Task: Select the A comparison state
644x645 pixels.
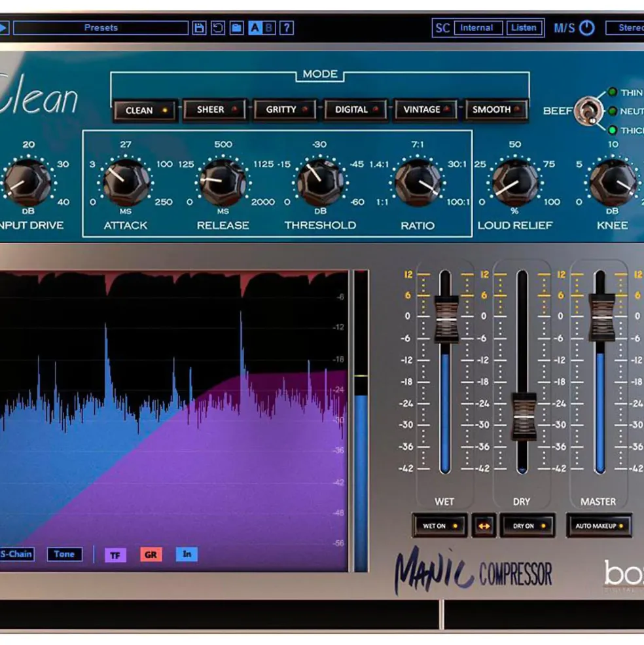Action: pos(255,28)
